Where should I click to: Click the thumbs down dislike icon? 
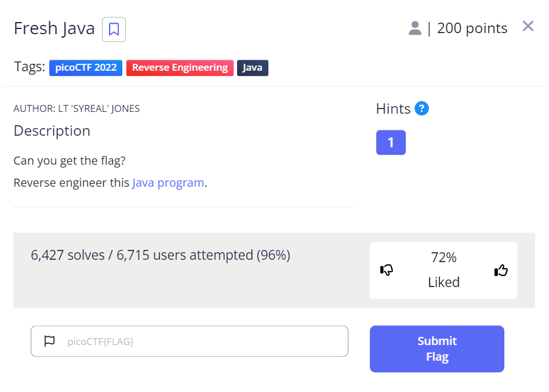point(387,270)
